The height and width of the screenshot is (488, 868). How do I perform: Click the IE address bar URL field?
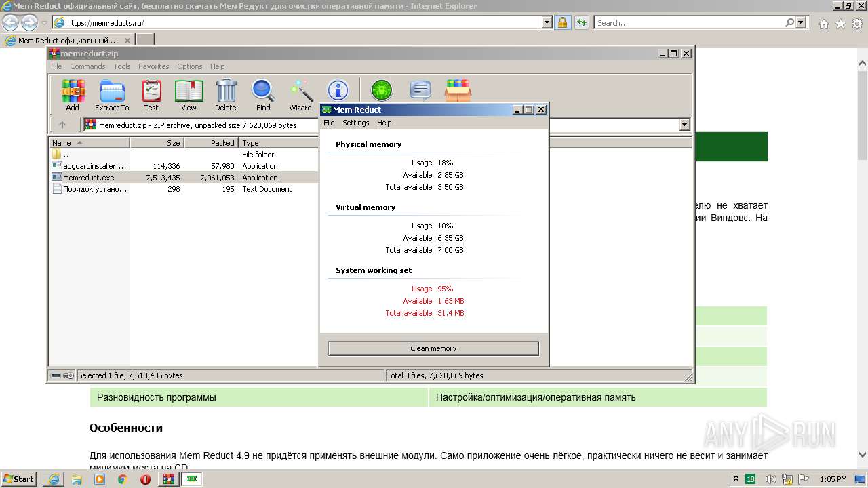pos(298,22)
